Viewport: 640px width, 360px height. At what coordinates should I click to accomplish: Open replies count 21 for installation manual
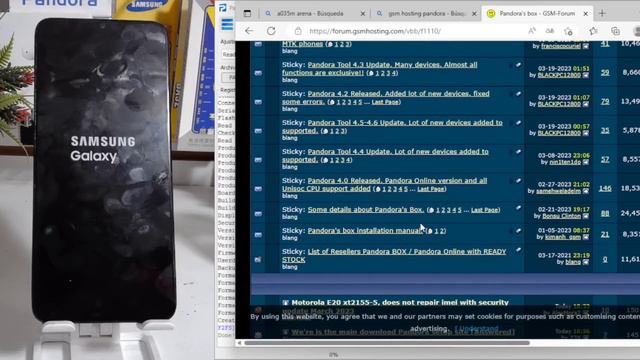[x=605, y=234]
